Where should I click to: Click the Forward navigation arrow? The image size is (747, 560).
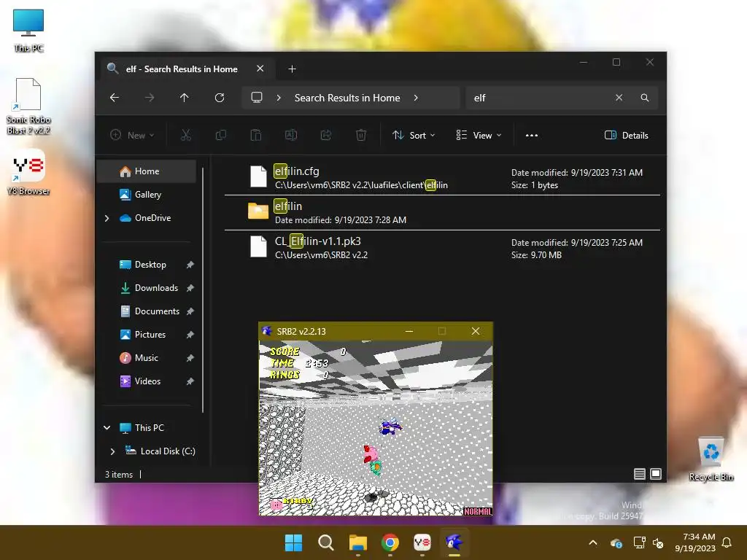149,98
